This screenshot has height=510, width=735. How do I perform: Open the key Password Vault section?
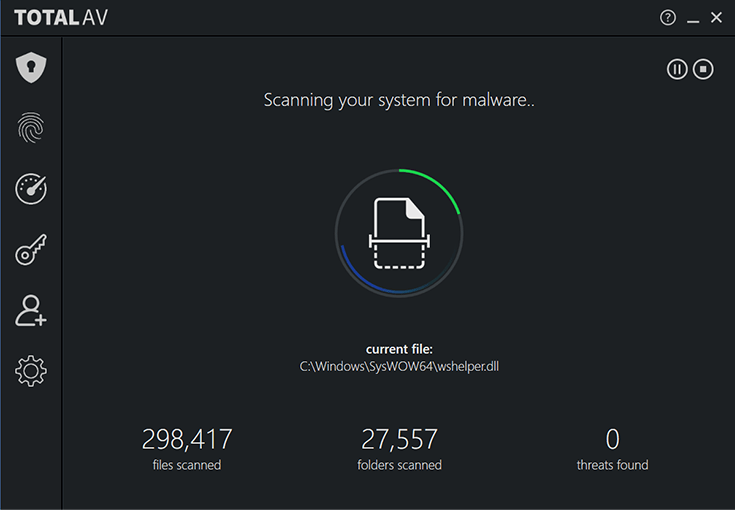pos(31,249)
